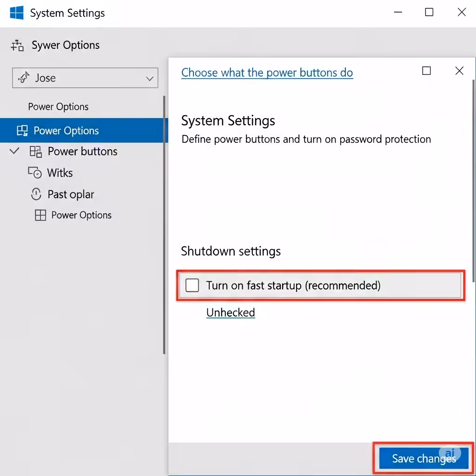The width and height of the screenshot is (476, 476).
Task: Open the Witks sidebar entry
Action: point(60,173)
